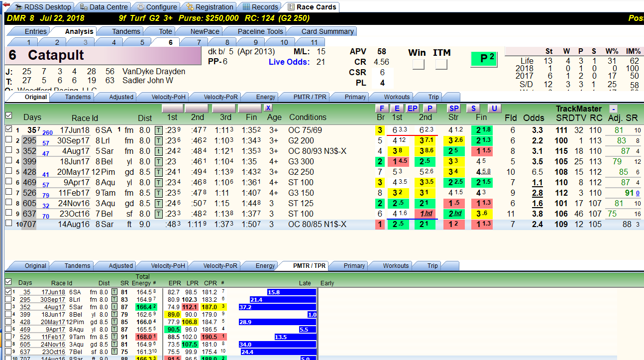Click the F running-style filter button
Viewport: 644px width, 360px height.
pos(381,109)
